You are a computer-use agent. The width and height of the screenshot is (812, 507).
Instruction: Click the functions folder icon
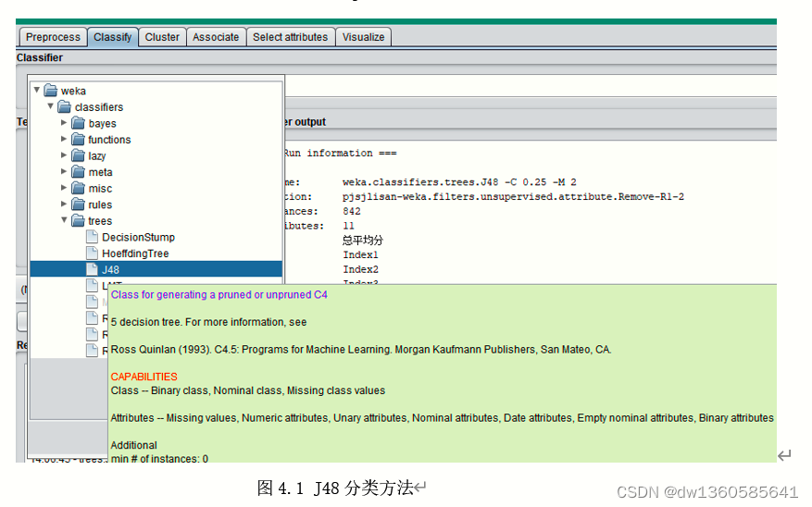[78, 139]
